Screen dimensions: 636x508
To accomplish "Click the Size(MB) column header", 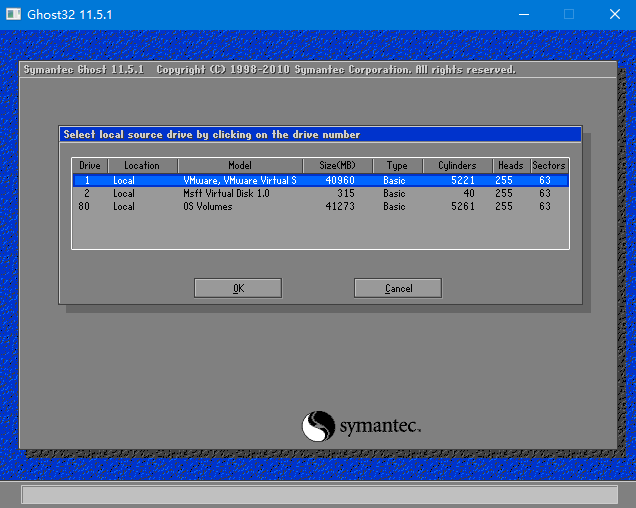I will [337, 165].
